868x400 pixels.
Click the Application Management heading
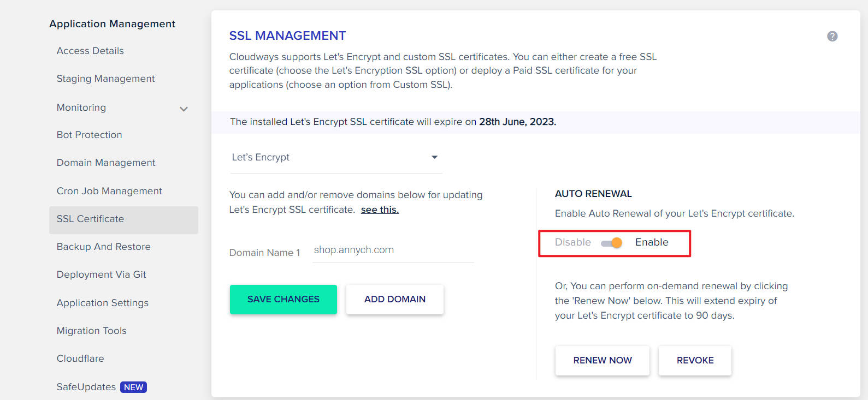pos(113,24)
